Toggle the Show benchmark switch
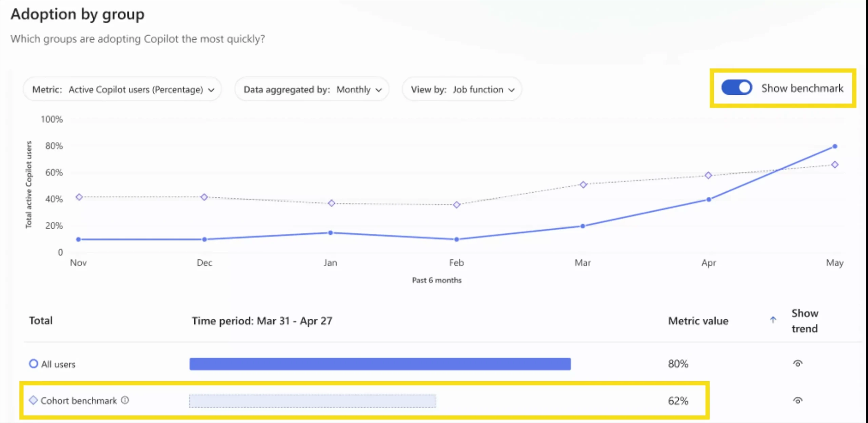868x423 pixels. tap(736, 88)
